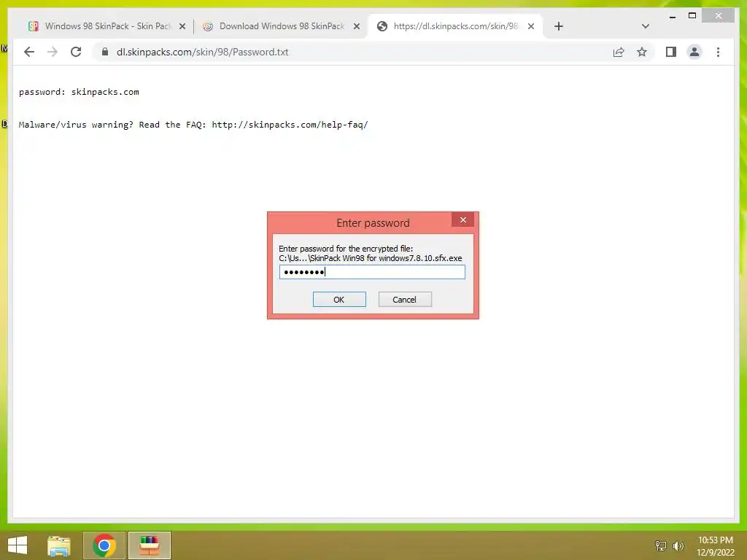Screen dimensions: 747x560
Task: Open the Windows Start button
Action: point(18,545)
